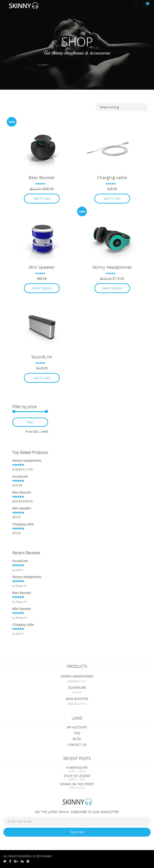Open the Twitter icon in footer

tap(5, 861)
